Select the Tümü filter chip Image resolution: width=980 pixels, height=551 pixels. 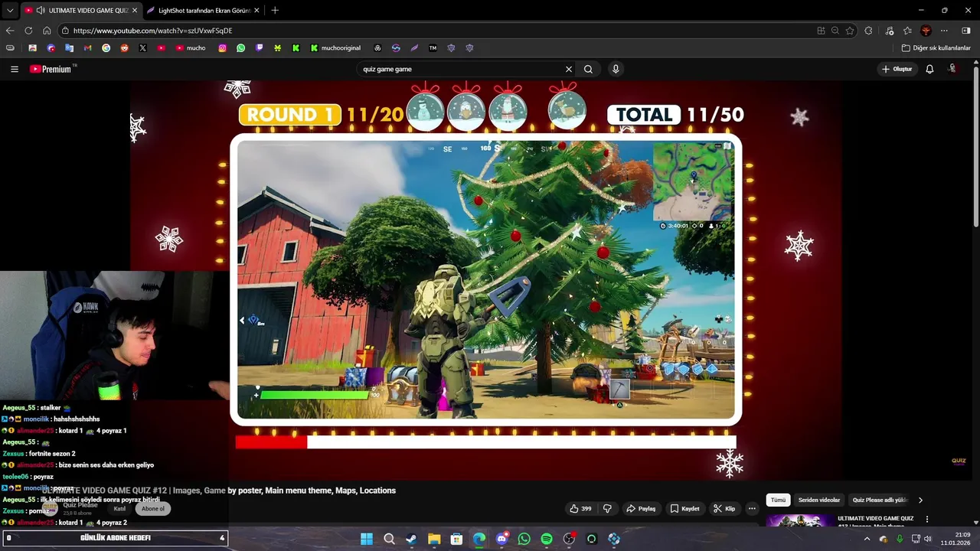pos(778,500)
